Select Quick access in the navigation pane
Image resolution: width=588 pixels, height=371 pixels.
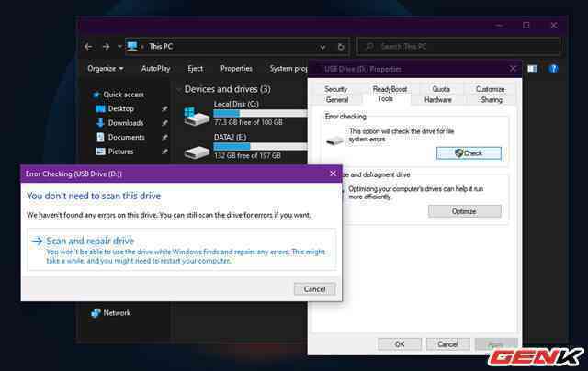[x=123, y=95]
